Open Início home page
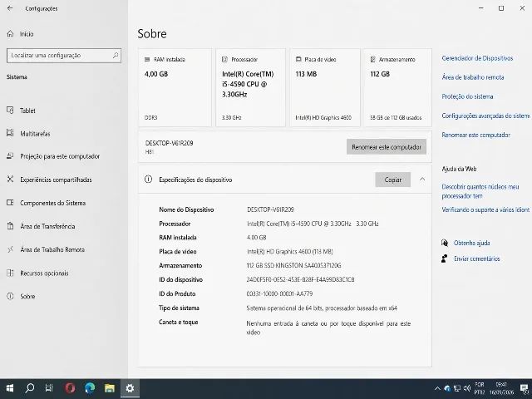This screenshot has height=399, width=532. tap(27, 34)
